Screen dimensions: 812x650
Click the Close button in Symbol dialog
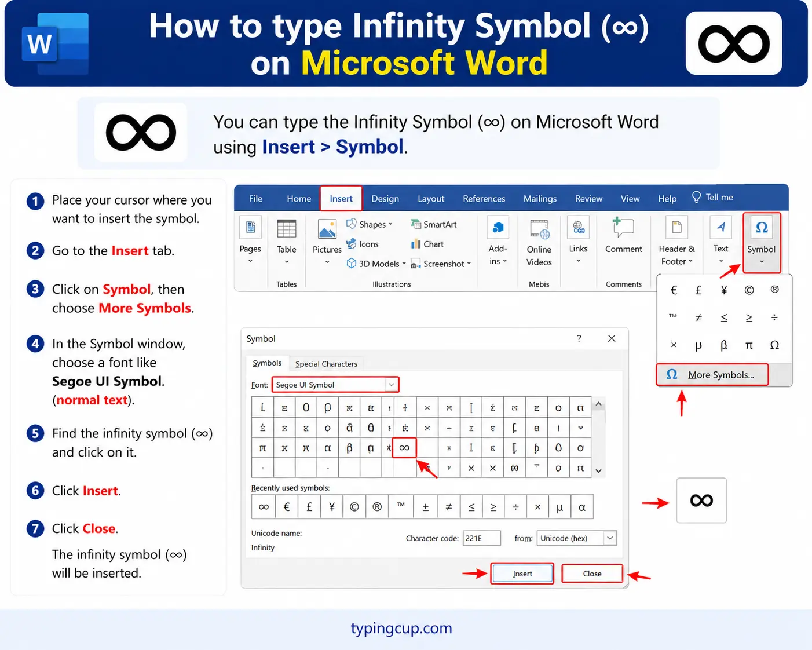tap(592, 574)
